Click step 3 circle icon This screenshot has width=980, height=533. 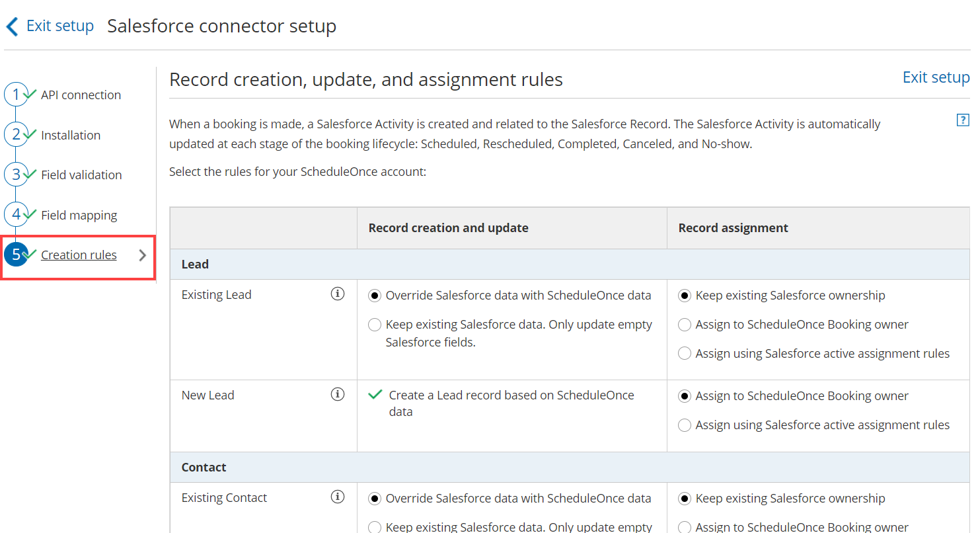point(16,175)
